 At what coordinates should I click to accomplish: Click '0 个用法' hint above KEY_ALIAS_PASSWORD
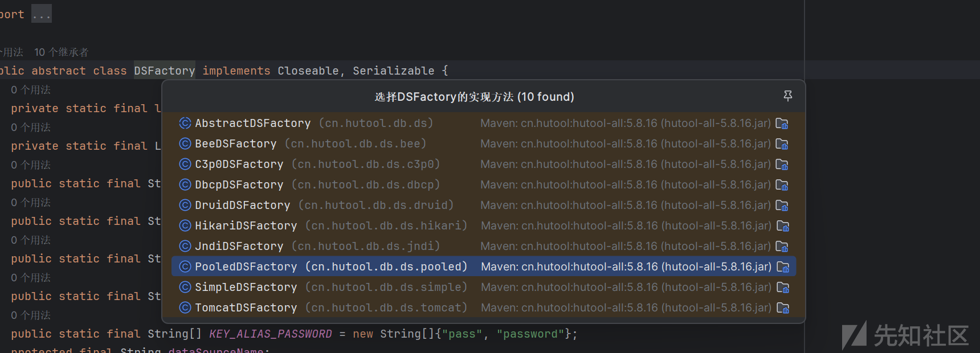pos(31,315)
